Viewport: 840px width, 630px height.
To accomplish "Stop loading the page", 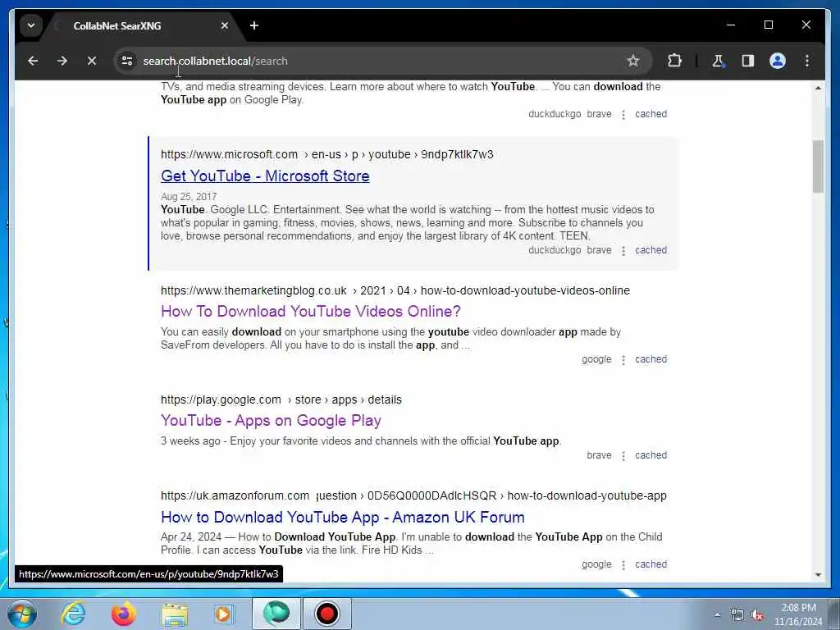I will tap(92, 61).
